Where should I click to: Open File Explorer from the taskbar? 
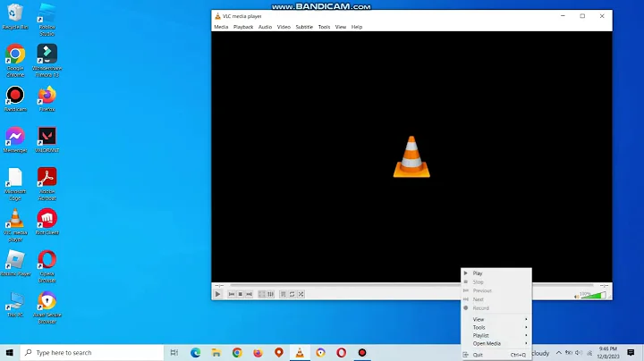click(216, 353)
